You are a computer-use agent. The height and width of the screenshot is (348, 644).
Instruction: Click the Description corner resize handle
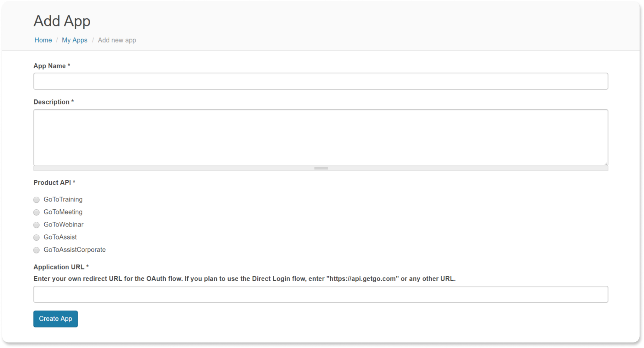click(x=605, y=164)
